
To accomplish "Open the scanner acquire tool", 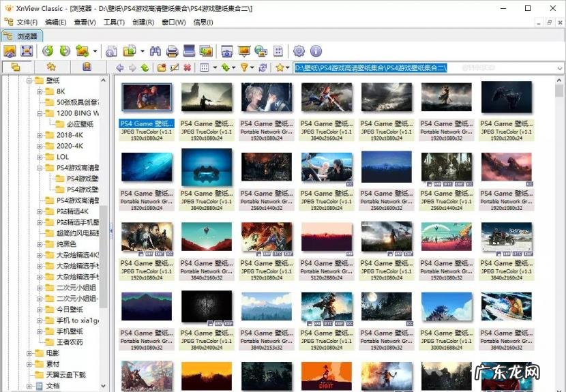I will [x=189, y=51].
